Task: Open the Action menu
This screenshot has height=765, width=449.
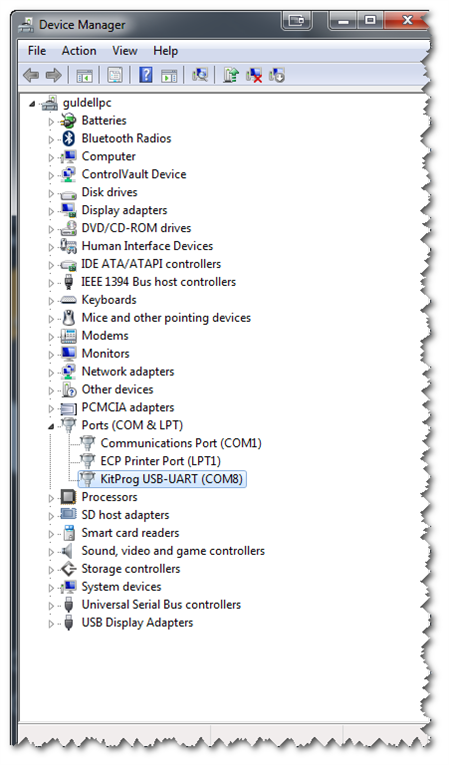Action: 79,51
